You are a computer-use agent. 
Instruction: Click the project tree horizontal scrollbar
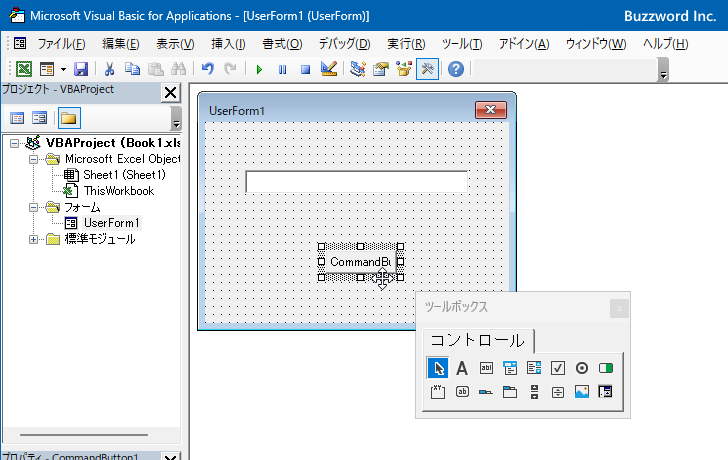pos(84,435)
